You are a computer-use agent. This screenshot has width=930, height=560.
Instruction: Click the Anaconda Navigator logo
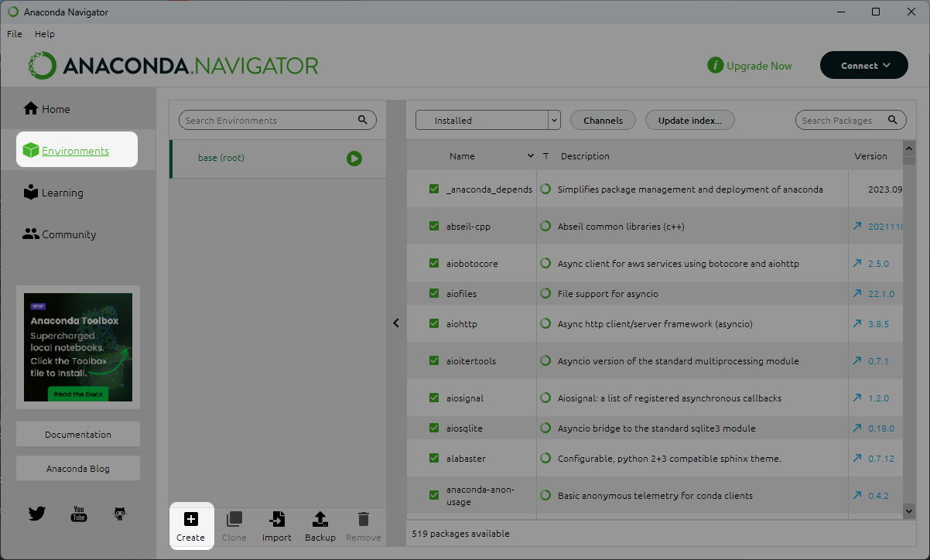(173, 66)
